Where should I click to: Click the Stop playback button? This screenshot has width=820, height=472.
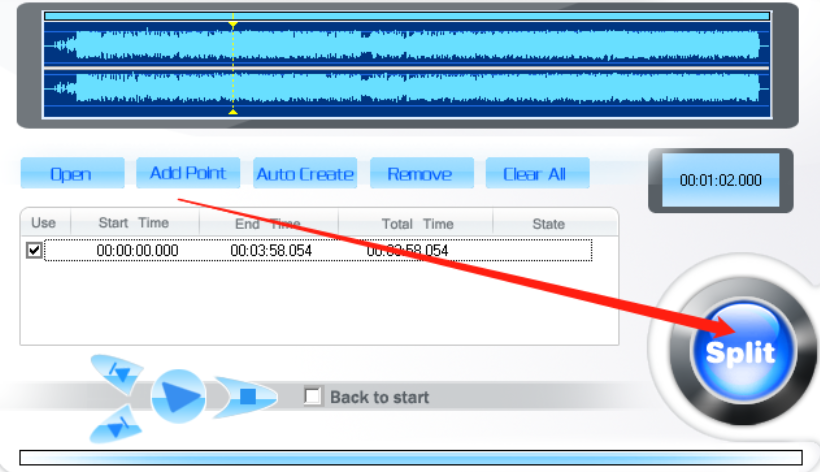point(246,397)
